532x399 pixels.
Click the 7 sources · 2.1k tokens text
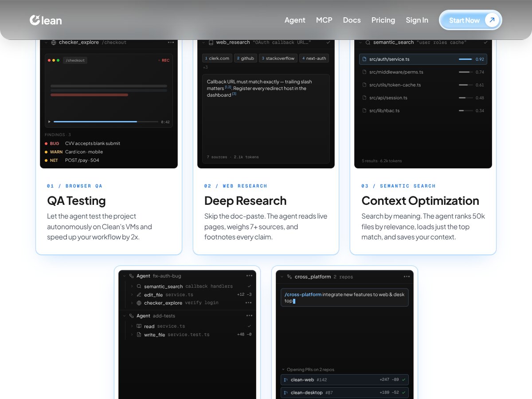tap(233, 157)
